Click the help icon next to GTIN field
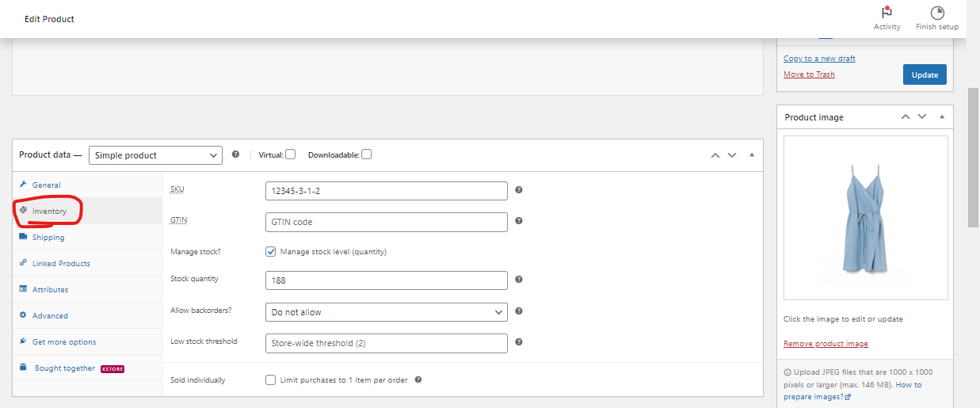This screenshot has width=980, height=408. pos(519,221)
